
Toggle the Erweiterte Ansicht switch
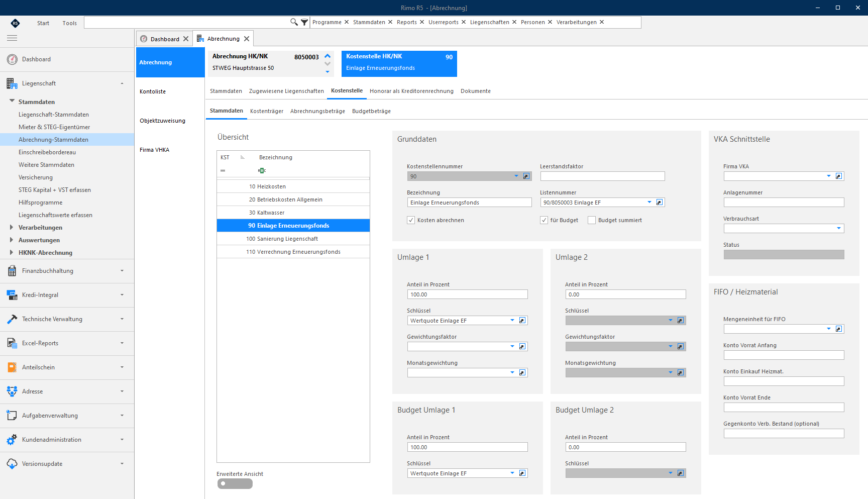click(235, 484)
